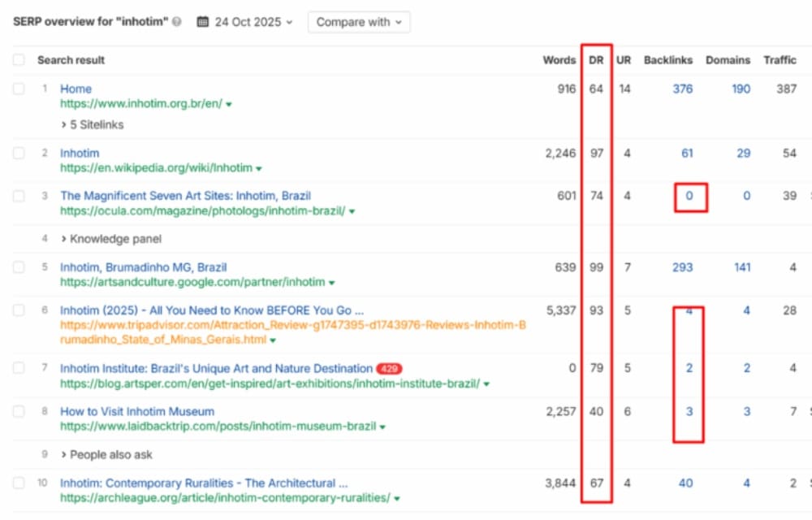812x520 pixels.
Task: Click domains count 29 for Wikipedia result
Action: [x=744, y=154]
